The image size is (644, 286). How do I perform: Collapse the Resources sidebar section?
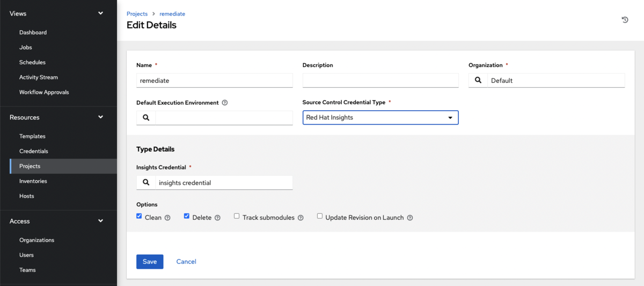100,117
